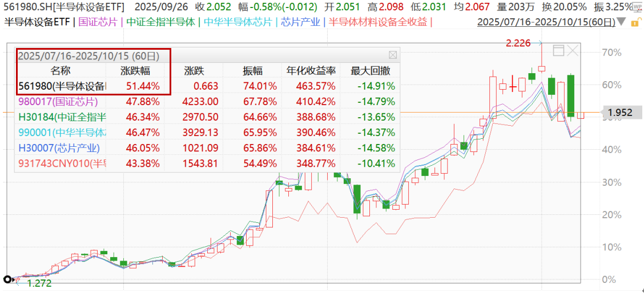
Task: Click the orange unlock padlock icon
Action: [x=637, y=22]
